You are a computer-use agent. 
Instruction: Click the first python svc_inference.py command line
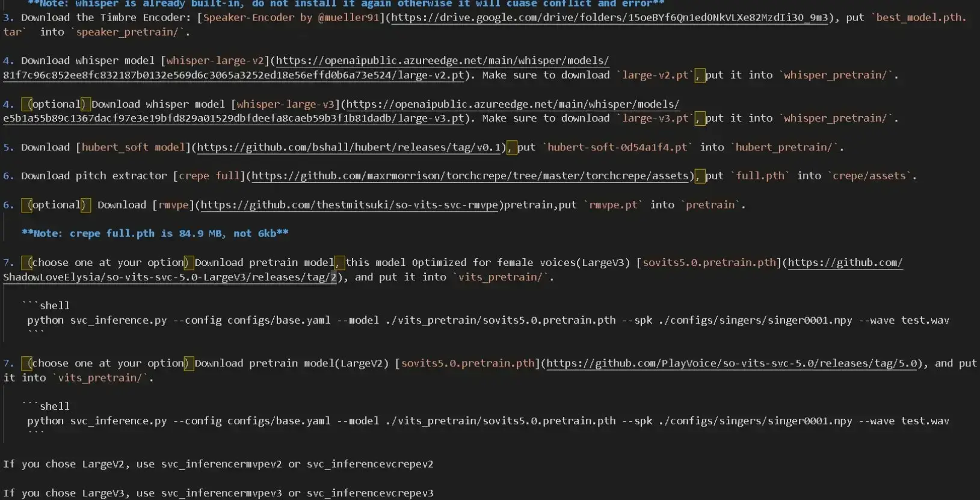coord(488,320)
